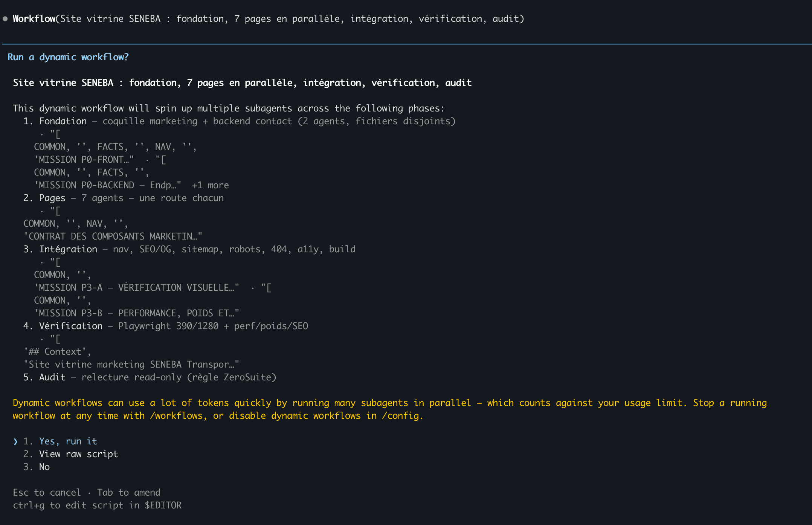This screenshot has height=525, width=812.
Task: Click 'MISSION P0-FRONT…' snippet
Action: pos(84,159)
